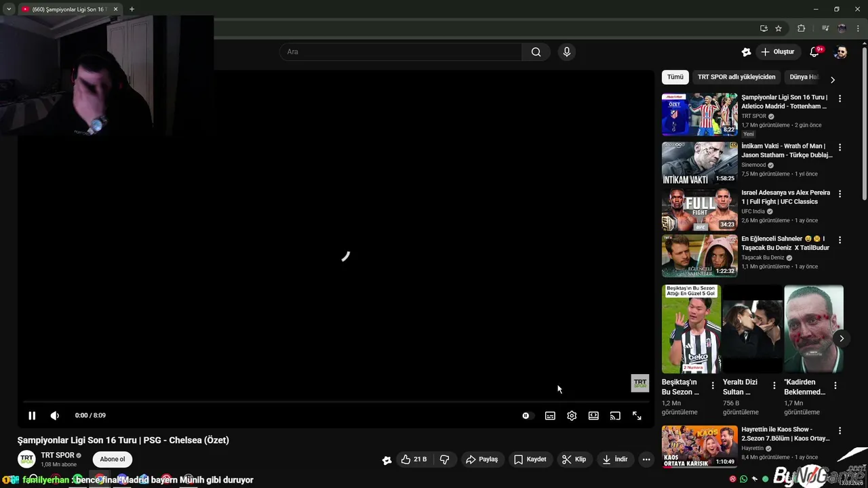The height and width of the screenshot is (488, 868).
Task: Open options for Atletico Madrid - Tottenham video
Action: (x=840, y=98)
